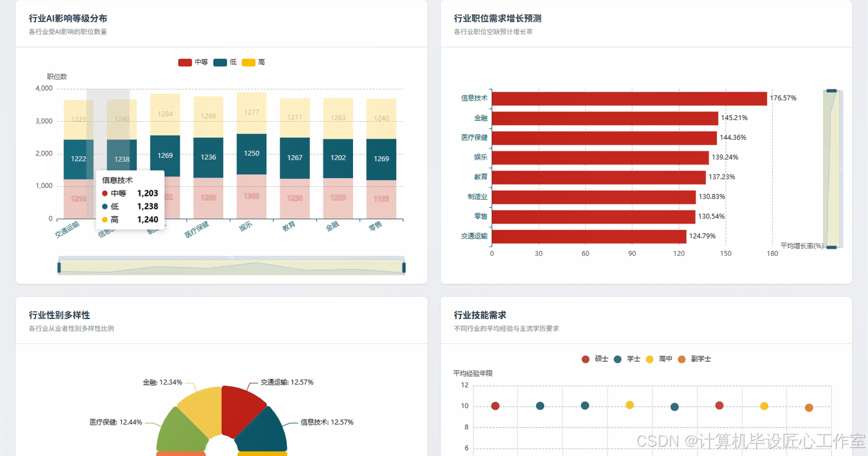
Task: Select the red 交通运输 pie slice
Action: [243, 410]
